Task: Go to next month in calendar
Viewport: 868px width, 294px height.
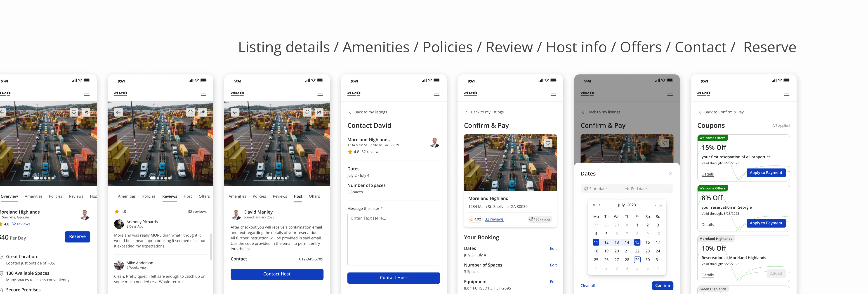Action: (x=655, y=205)
